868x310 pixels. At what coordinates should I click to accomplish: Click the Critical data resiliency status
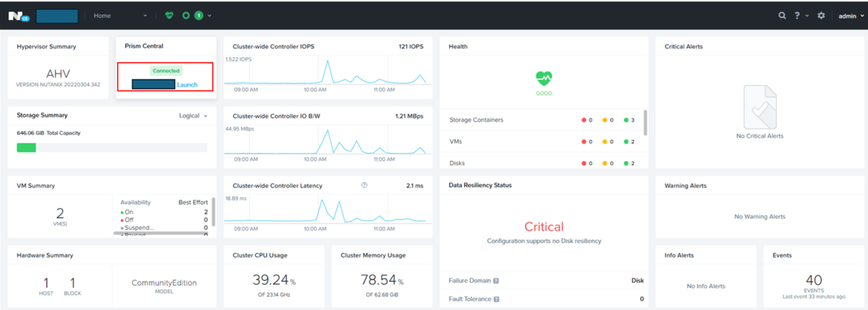(x=544, y=227)
